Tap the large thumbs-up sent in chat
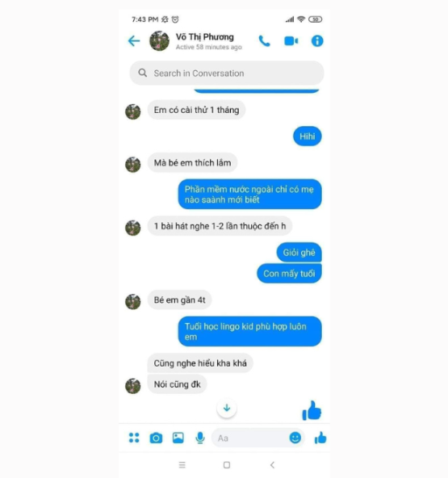Screen dimensions: 448x478 click(312, 410)
